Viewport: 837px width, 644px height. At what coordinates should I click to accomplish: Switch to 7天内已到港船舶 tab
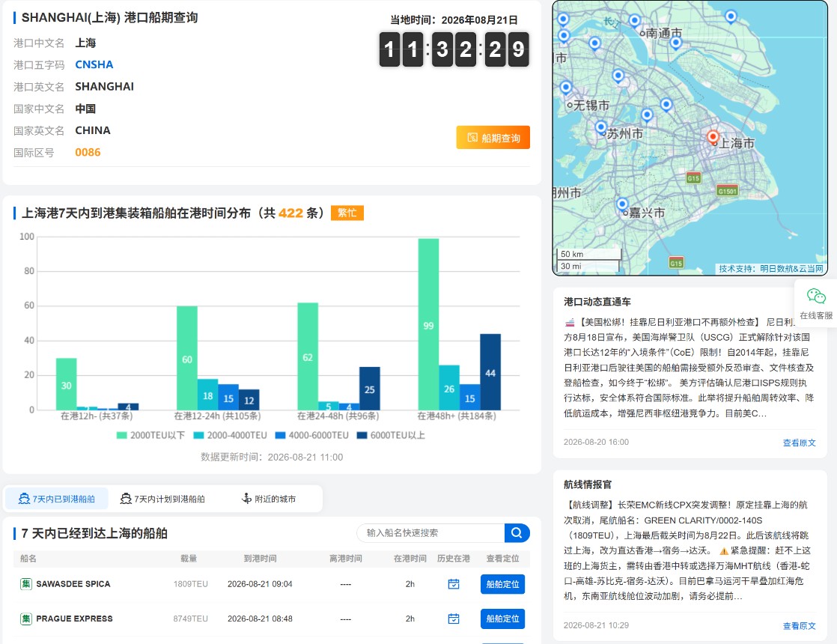tap(57, 499)
